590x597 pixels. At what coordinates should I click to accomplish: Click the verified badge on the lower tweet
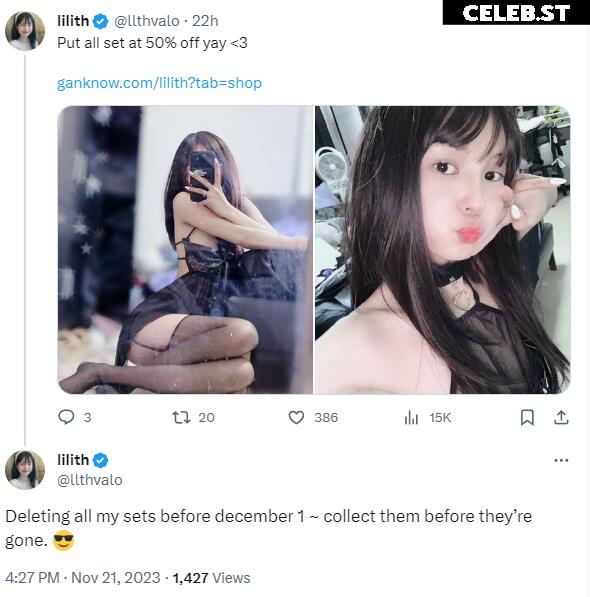tap(100, 460)
